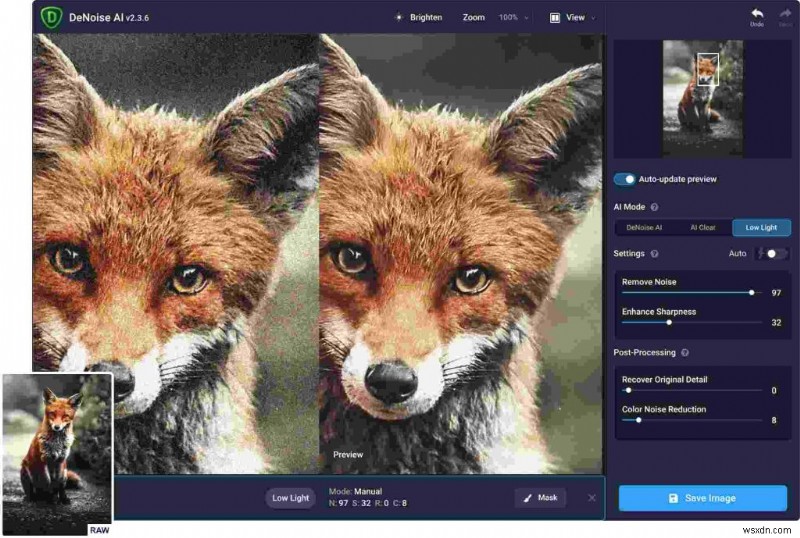This screenshot has width=800, height=538.
Task: Click the Enhance Sharpness value 32
Action: [776, 323]
